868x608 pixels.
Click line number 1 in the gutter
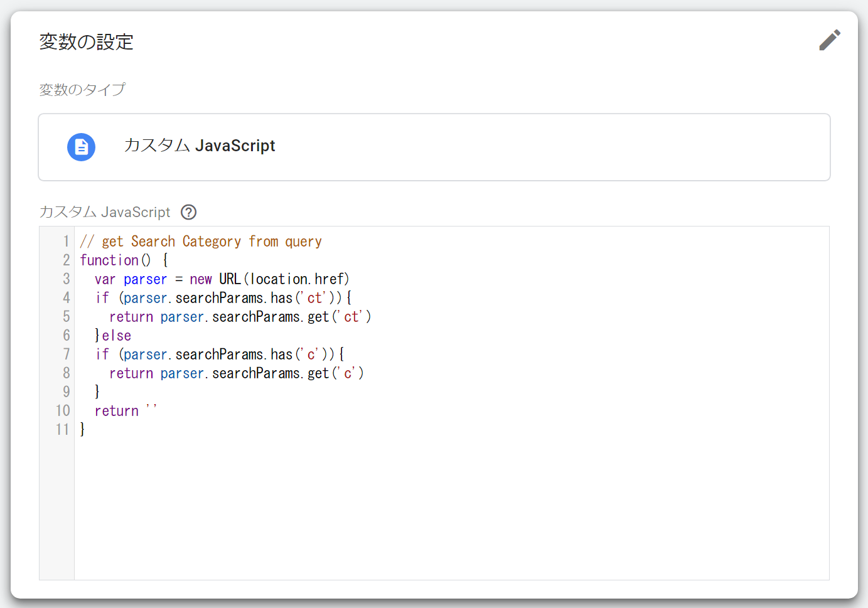point(66,242)
